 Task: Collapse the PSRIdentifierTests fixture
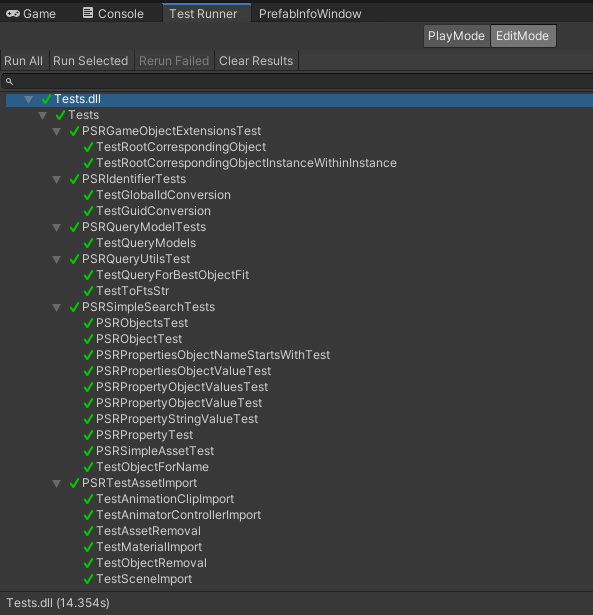pos(56,180)
